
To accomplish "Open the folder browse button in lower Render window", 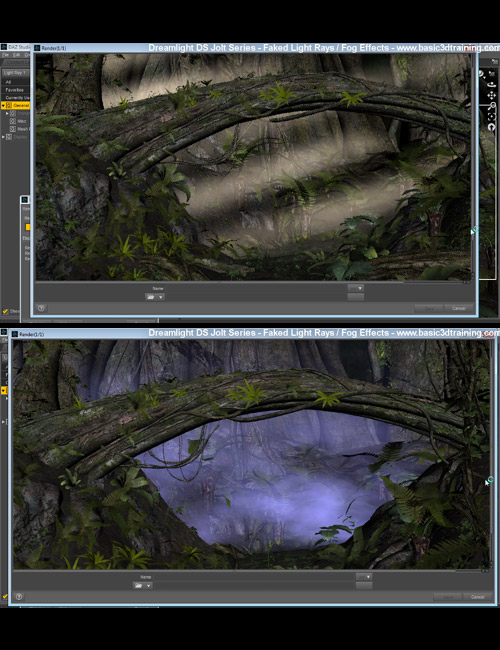I will 143,585.
